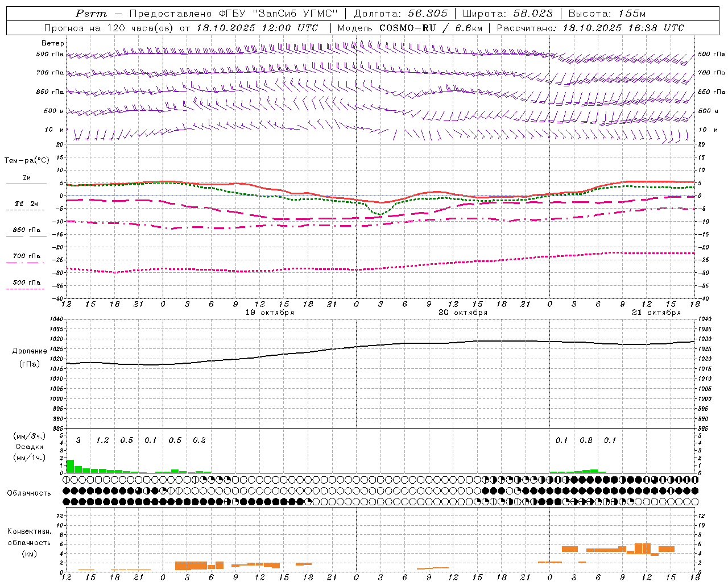Select the '21 октября' date label

tap(656, 313)
